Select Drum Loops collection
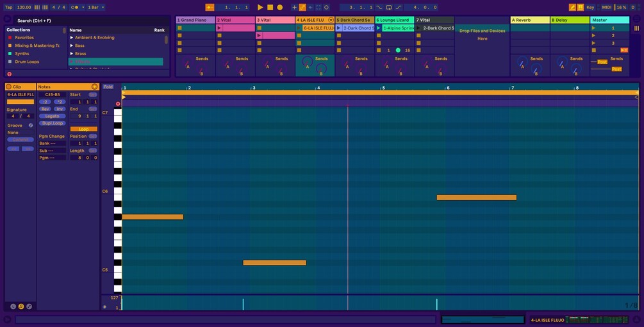The height and width of the screenshot is (327, 644). coord(27,62)
